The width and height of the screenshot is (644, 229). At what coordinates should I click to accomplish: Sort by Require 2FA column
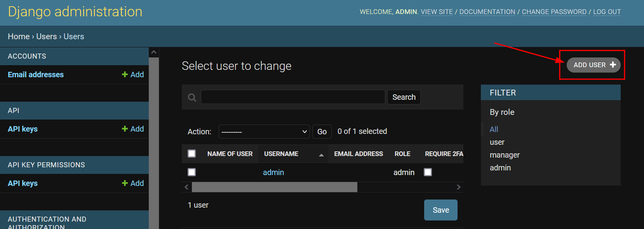pos(444,154)
